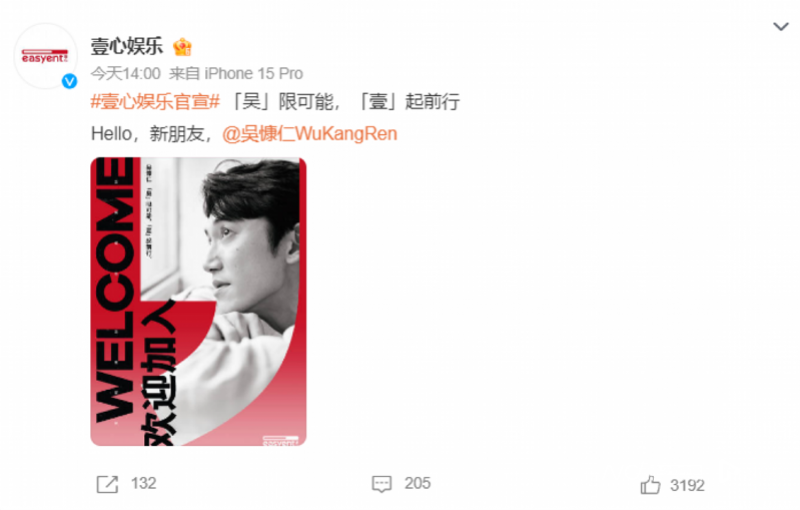The image size is (800, 510).
Task: Click the post timestamp 今天14:00
Action: point(126,73)
